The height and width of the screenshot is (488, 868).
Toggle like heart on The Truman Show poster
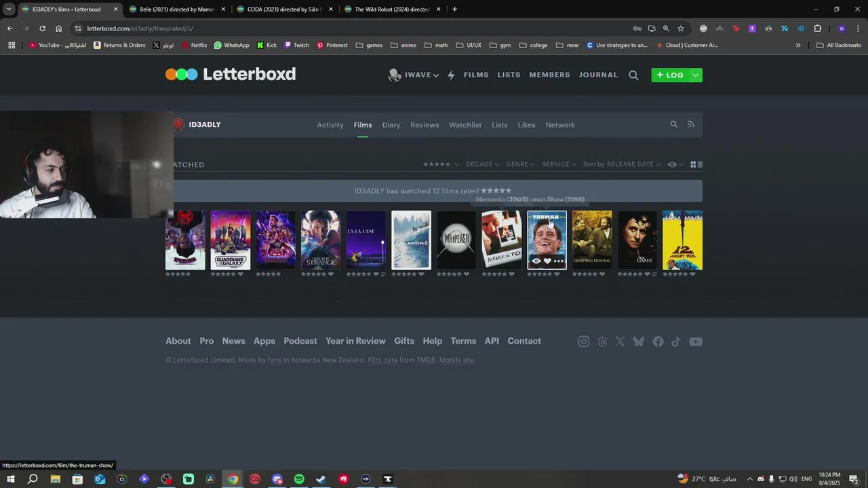[x=547, y=261]
